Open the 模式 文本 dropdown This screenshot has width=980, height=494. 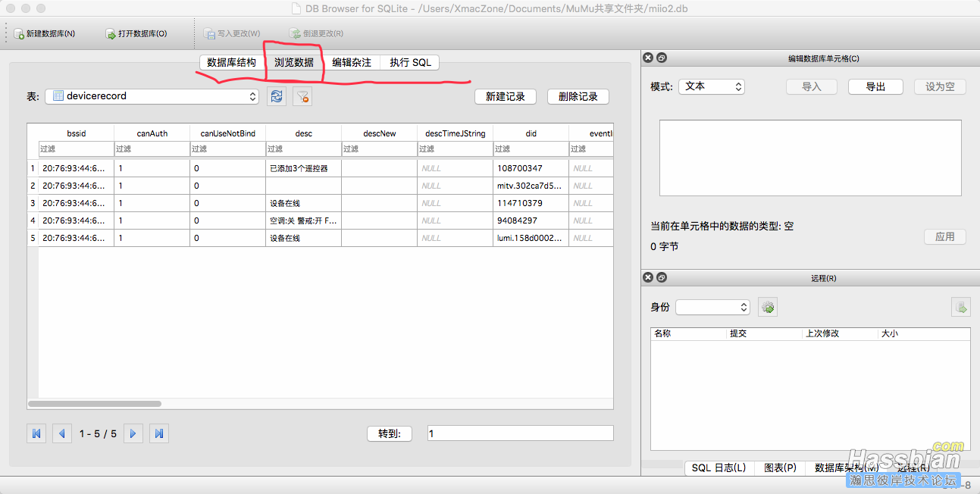712,86
